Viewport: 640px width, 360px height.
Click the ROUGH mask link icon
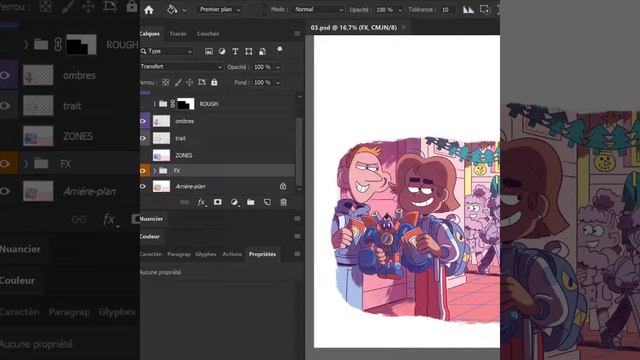tap(173, 104)
